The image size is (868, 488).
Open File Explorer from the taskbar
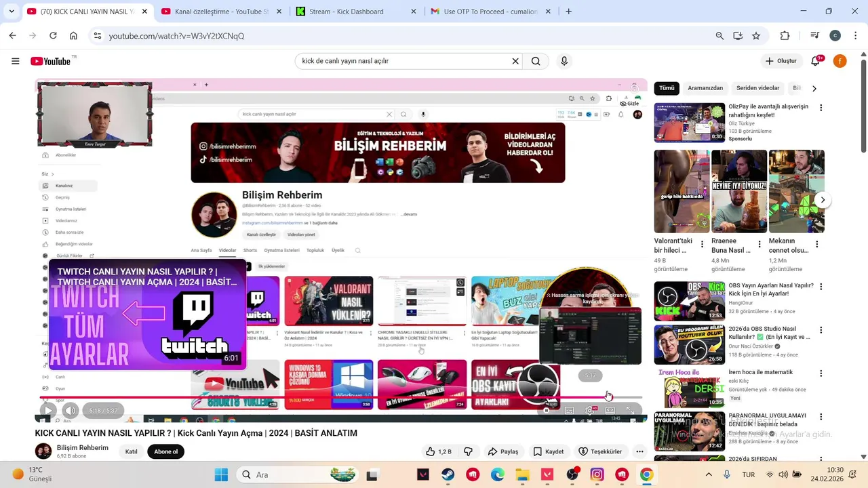point(522,475)
